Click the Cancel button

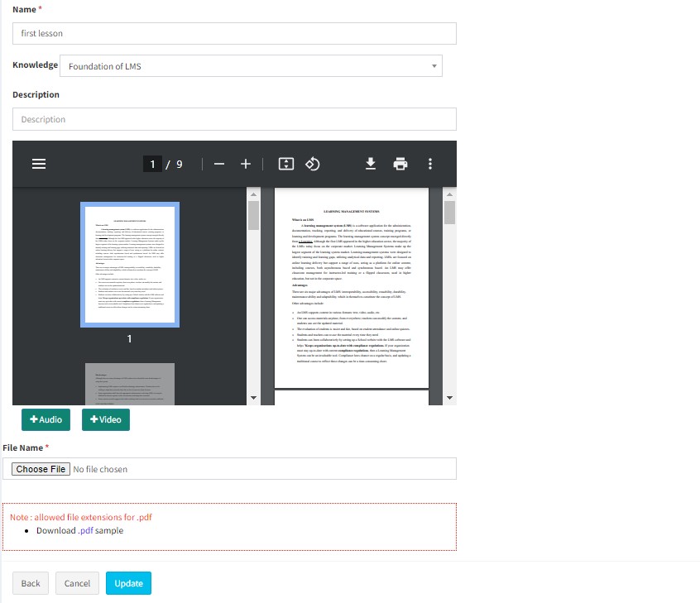77,583
